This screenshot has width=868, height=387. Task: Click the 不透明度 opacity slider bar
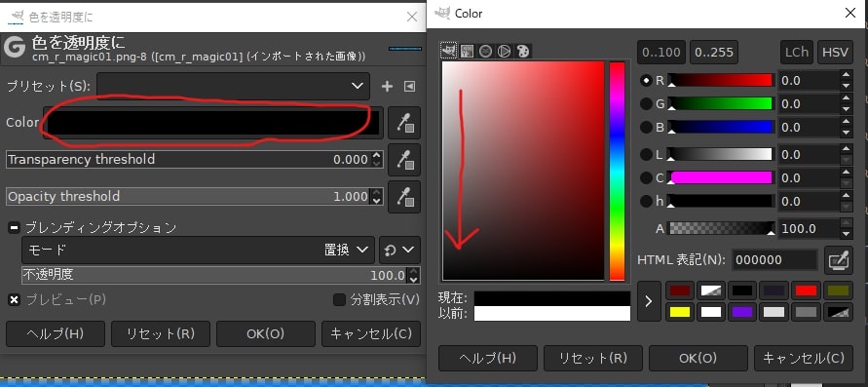point(214,275)
